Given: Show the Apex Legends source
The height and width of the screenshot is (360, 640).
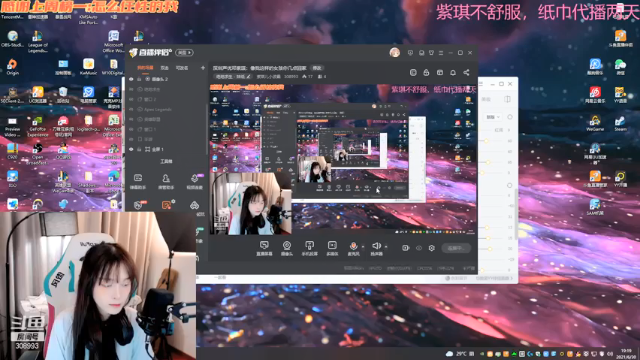Looking at the screenshot, I should [x=131, y=109].
